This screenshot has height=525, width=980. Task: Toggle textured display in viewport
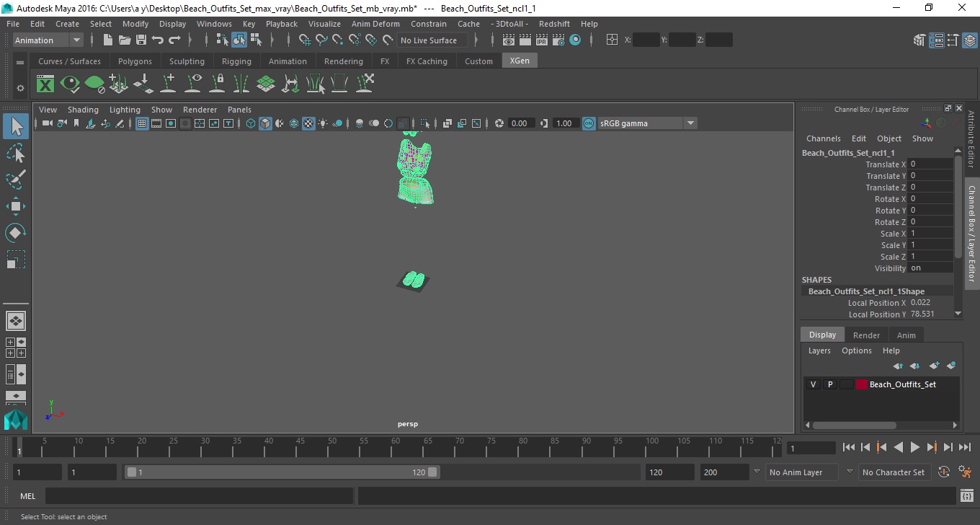308,123
